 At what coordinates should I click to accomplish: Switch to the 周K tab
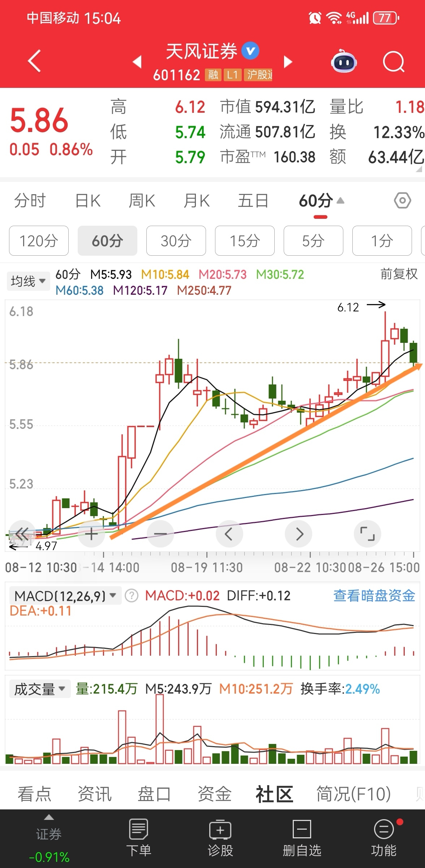tap(142, 200)
